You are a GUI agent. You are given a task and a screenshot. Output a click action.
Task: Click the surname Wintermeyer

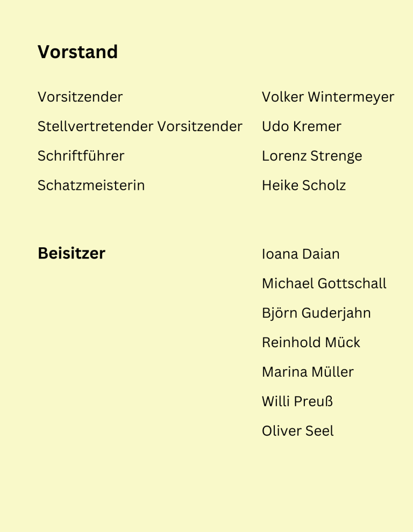click(x=351, y=97)
